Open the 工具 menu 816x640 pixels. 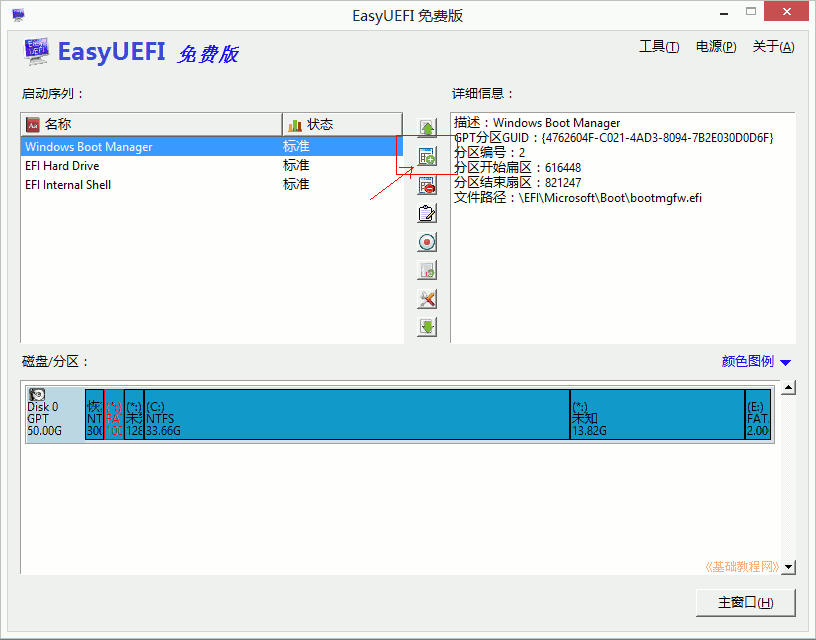[x=659, y=46]
